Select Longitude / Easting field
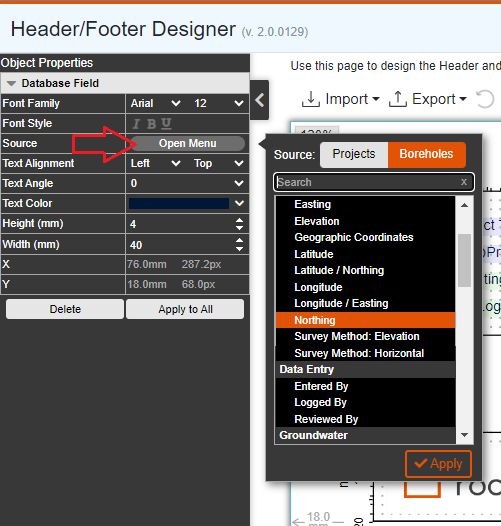 pyautogui.click(x=365, y=303)
